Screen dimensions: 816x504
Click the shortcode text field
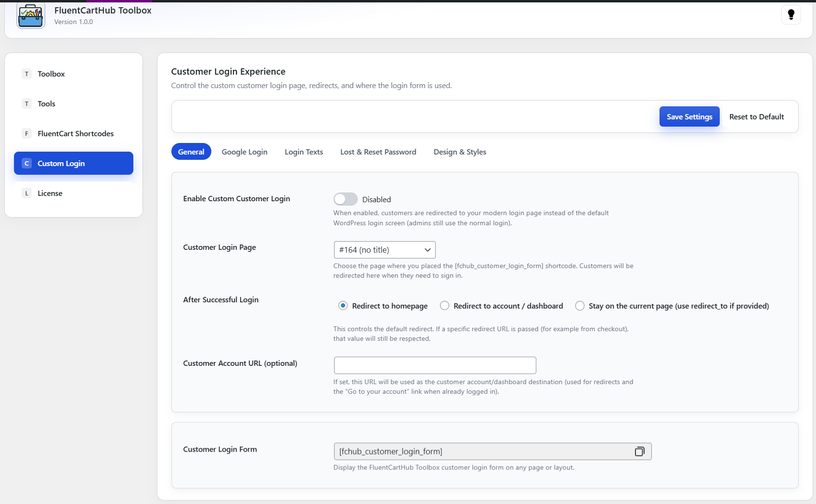pos(481,452)
